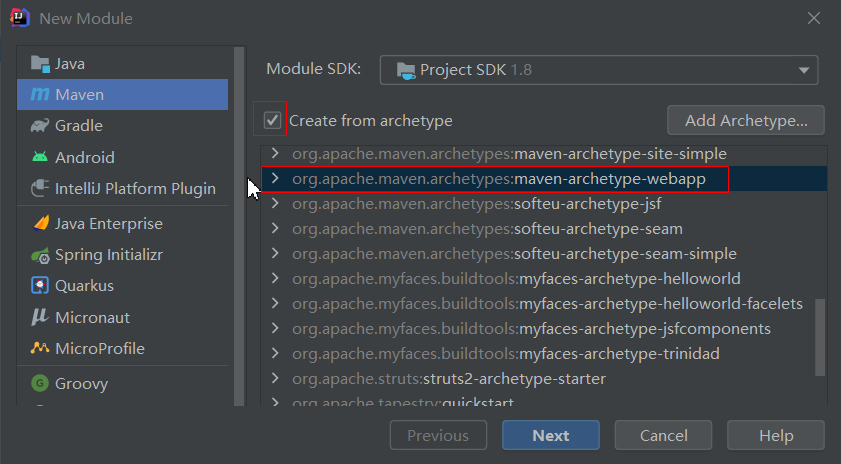The height and width of the screenshot is (464, 841).
Task: Expand softeu-archetype-seam-simple chevron
Action: (x=275, y=253)
